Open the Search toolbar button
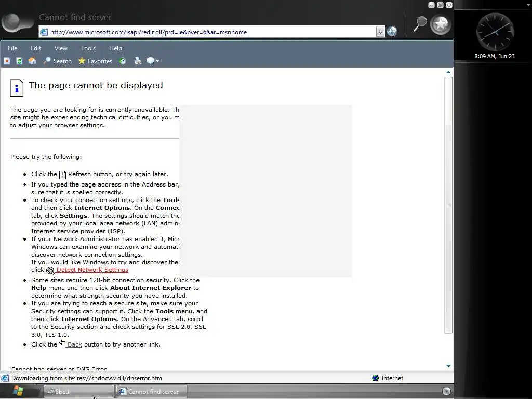The height and width of the screenshot is (399, 532). pos(57,61)
